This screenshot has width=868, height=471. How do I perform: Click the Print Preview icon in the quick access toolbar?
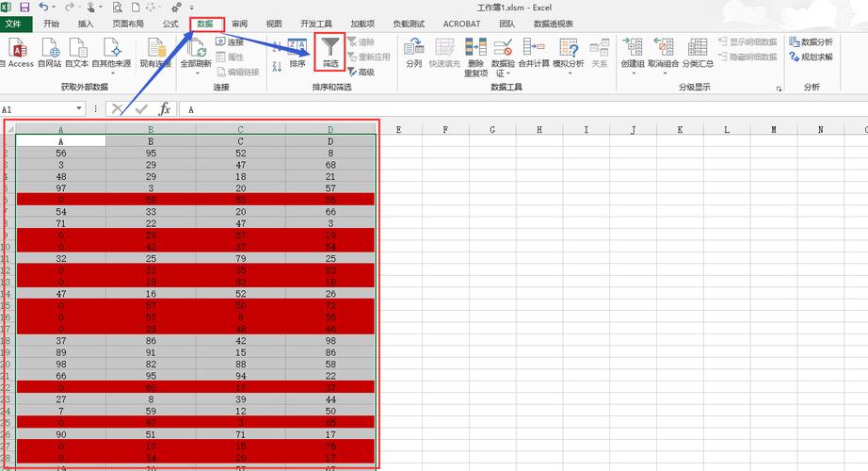tap(118, 8)
